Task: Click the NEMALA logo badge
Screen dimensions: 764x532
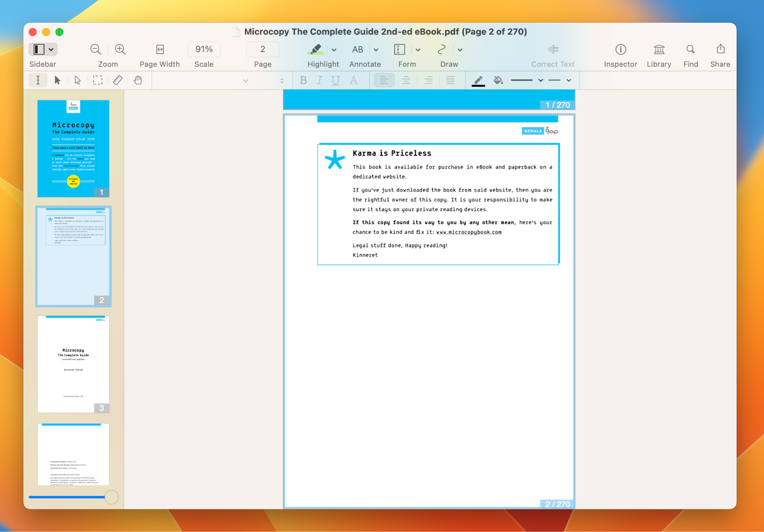Action: click(533, 131)
